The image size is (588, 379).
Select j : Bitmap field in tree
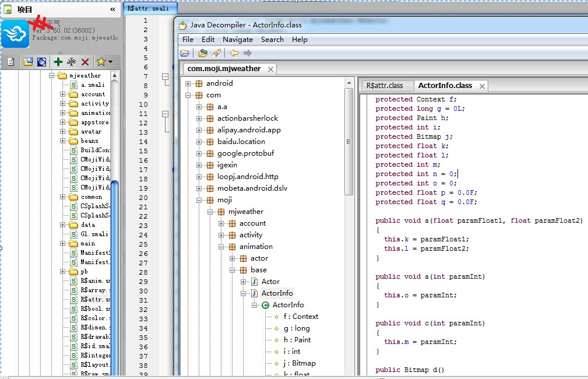tap(300, 363)
